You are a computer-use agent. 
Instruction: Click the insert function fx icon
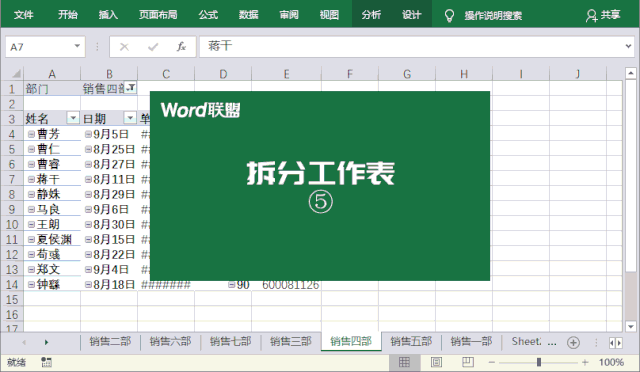pyautogui.click(x=181, y=47)
